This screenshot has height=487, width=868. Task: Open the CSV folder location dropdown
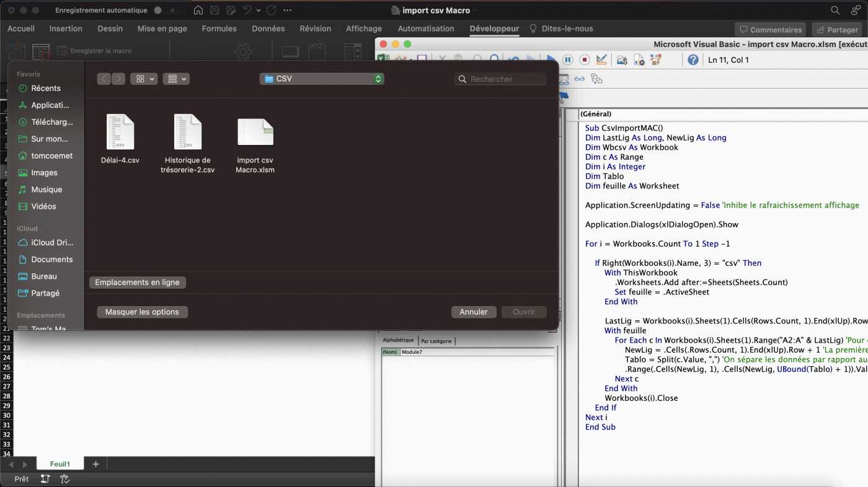(322, 79)
